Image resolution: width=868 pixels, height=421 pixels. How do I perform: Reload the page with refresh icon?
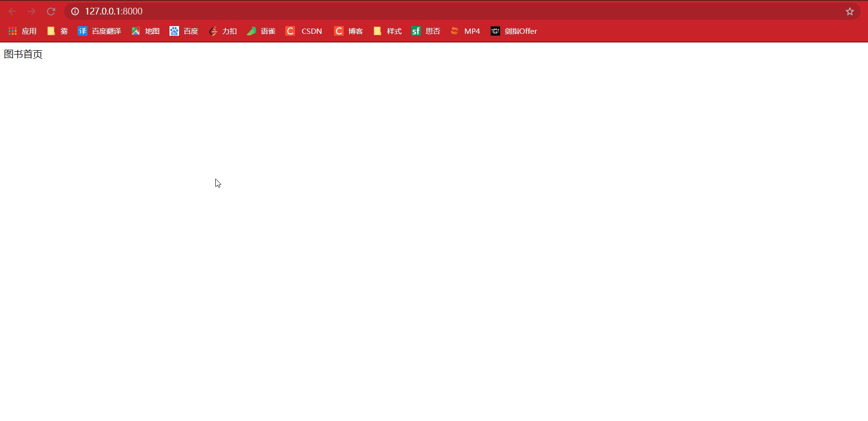tap(51, 11)
